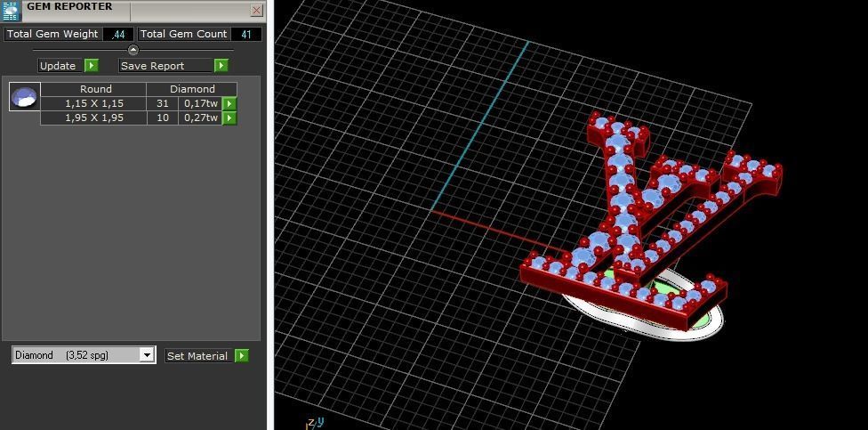Click the Diamond column header
The height and width of the screenshot is (430, 868).
[x=192, y=89]
